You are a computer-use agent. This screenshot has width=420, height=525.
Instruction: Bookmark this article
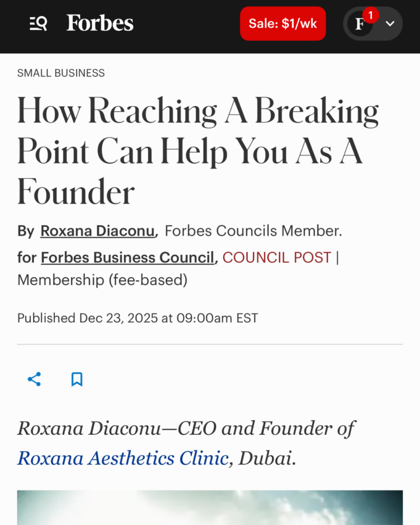(x=77, y=379)
